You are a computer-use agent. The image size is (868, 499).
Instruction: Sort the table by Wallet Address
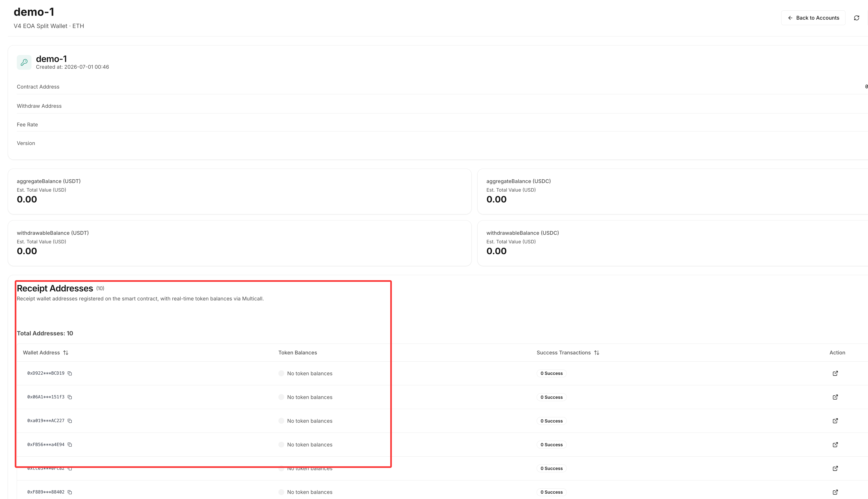pyautogui.click(x=66, y=353)
